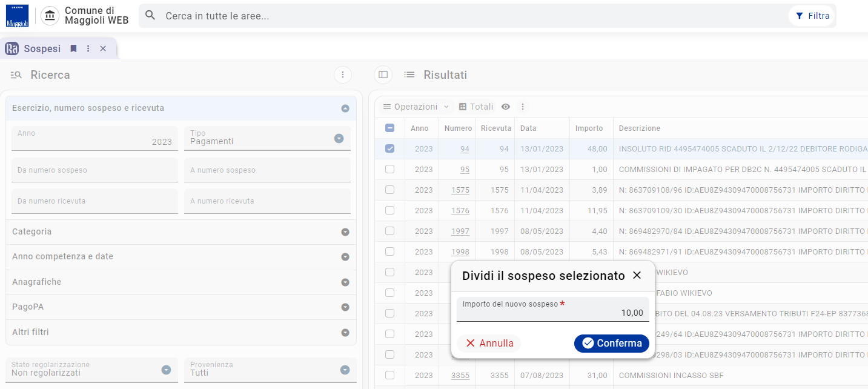
Task: Uncheck the row checkbox for sospeso 94
Action: point(389,148)
